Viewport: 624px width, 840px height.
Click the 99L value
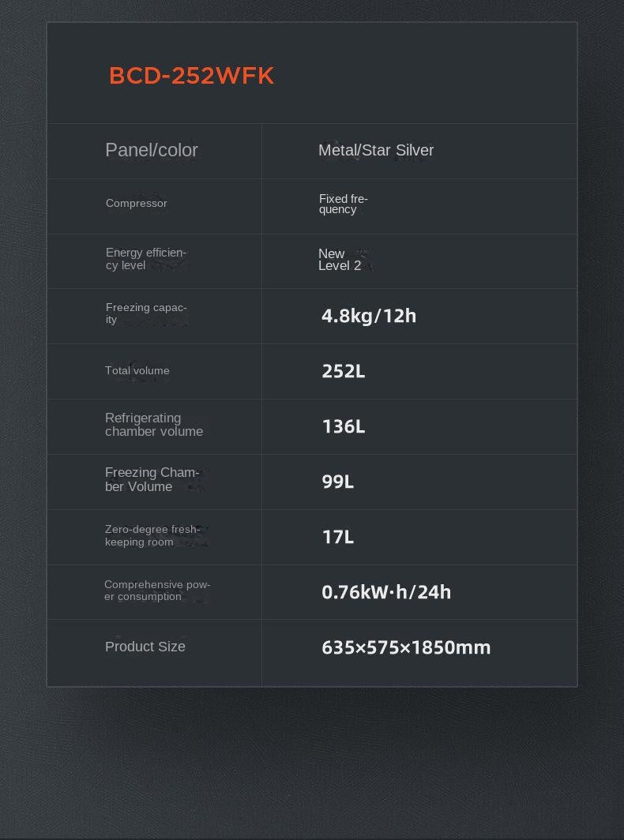338,482
